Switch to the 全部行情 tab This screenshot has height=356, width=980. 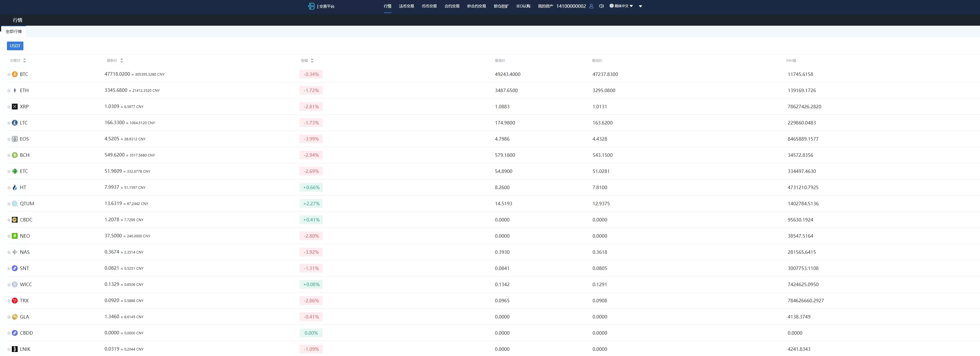point(14,31)
